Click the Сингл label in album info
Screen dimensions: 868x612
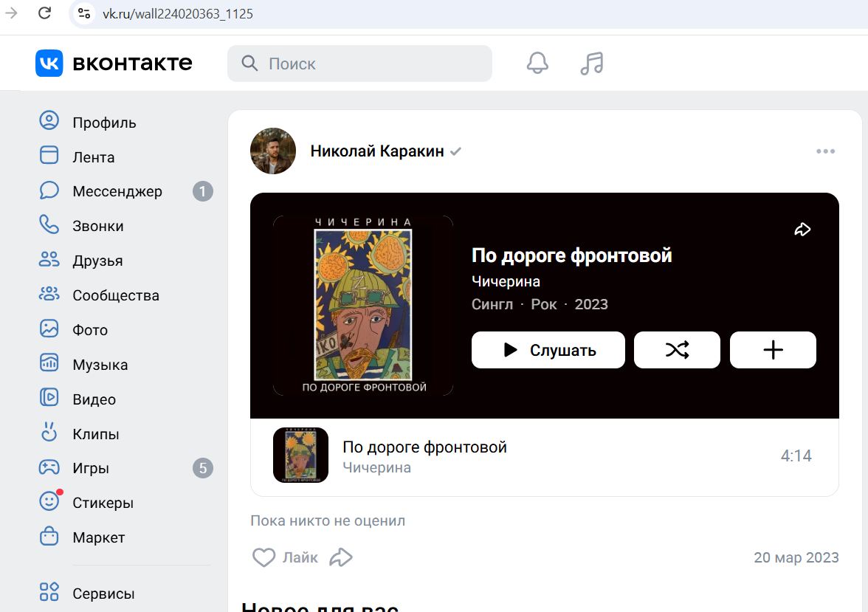[x=492, y=305]
